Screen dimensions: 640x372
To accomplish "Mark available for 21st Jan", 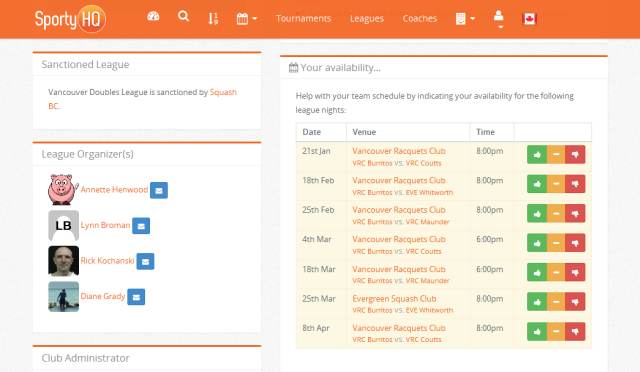I will [537, 154].
